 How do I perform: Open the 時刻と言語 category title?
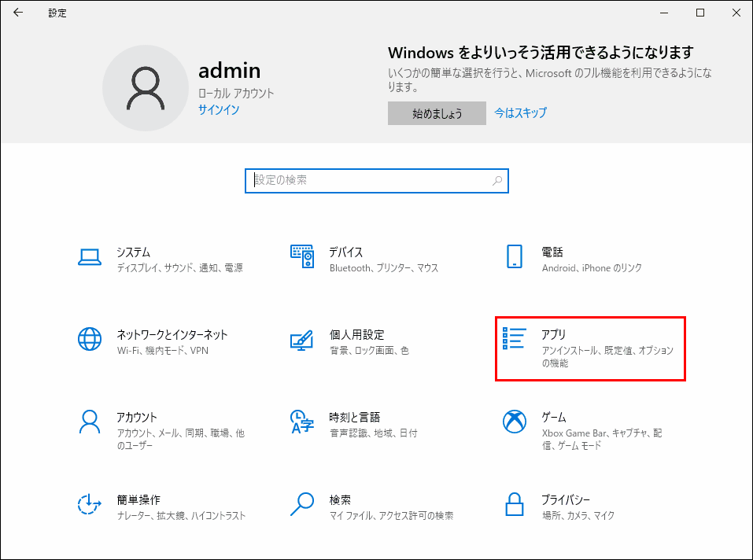point(354,417)
